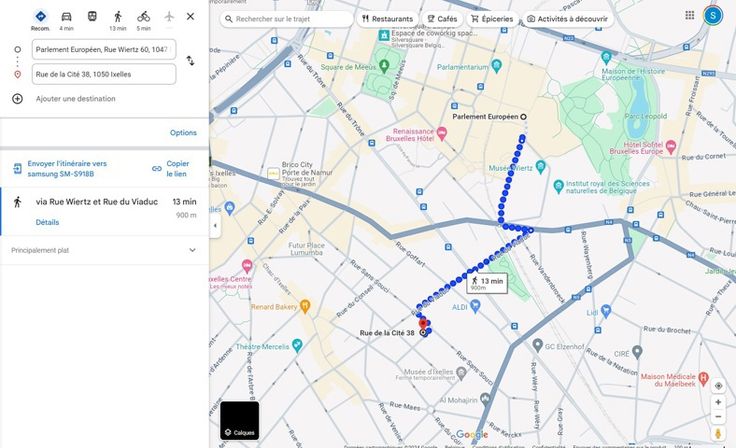Toggle the Cafés filter chip

[x=441, y=19]
